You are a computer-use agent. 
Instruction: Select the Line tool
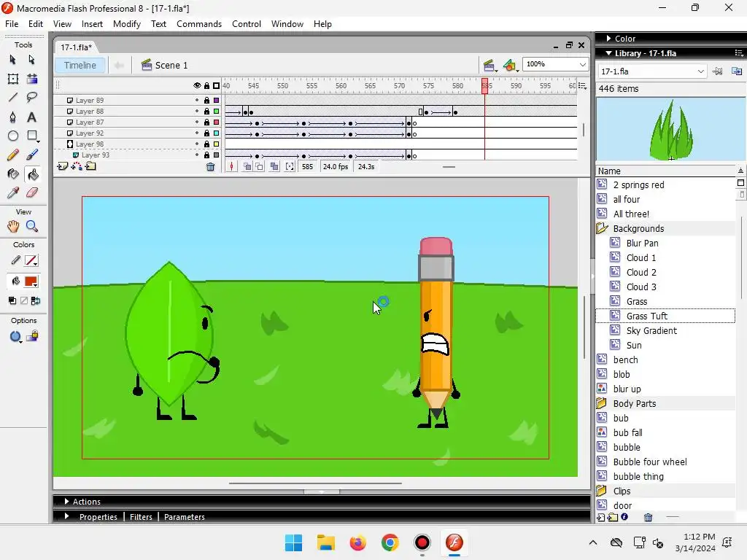coord(13,98)
